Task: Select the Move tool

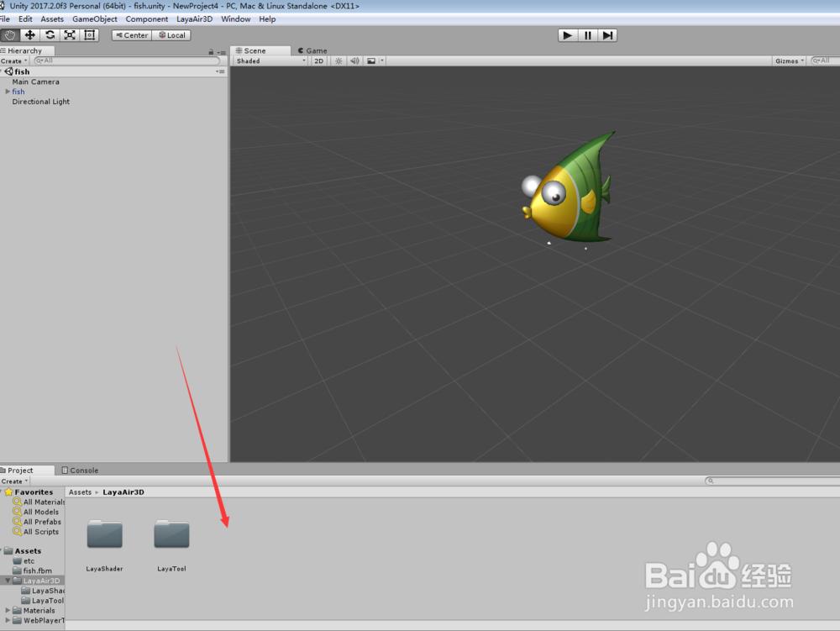Action: pyautogui.click(x=29, y=34)
